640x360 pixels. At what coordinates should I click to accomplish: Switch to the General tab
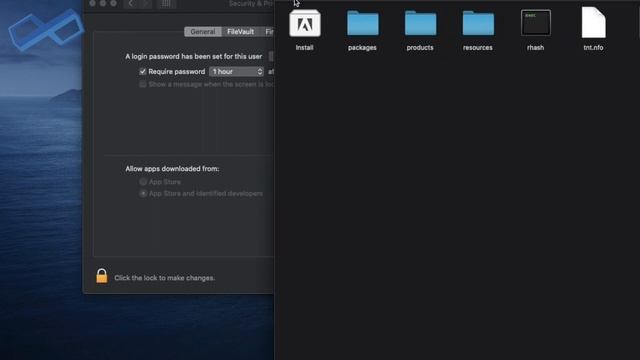[203, 32]
